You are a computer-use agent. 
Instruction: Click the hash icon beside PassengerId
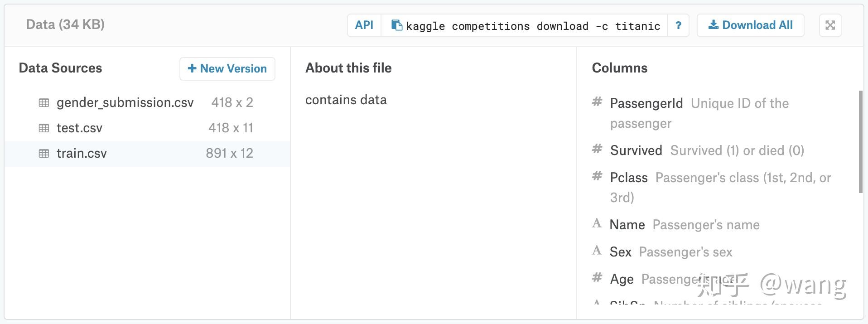click(597, 102)
